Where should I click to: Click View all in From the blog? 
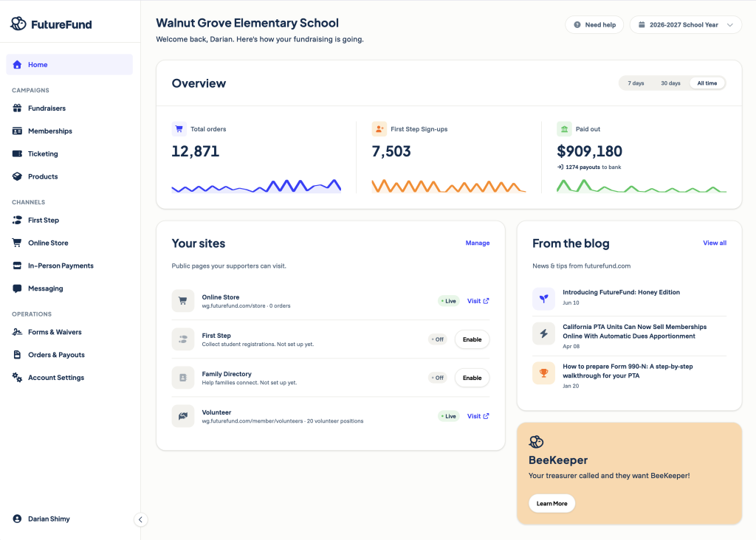pos(715,243)
